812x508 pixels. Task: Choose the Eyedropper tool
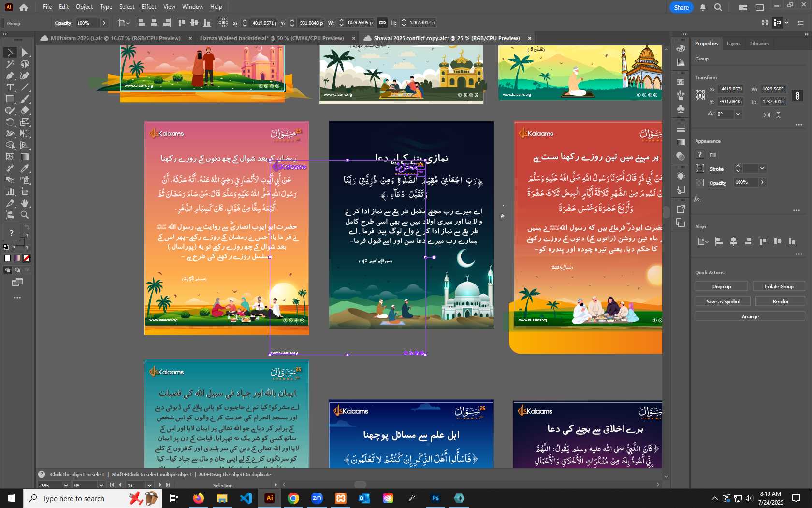pyautogui.click(x=25, y=168)
